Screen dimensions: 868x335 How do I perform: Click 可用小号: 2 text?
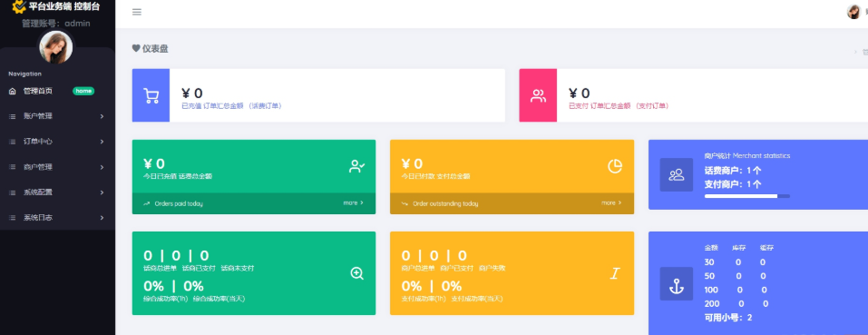pyautogui.click(x=728, y=318)
